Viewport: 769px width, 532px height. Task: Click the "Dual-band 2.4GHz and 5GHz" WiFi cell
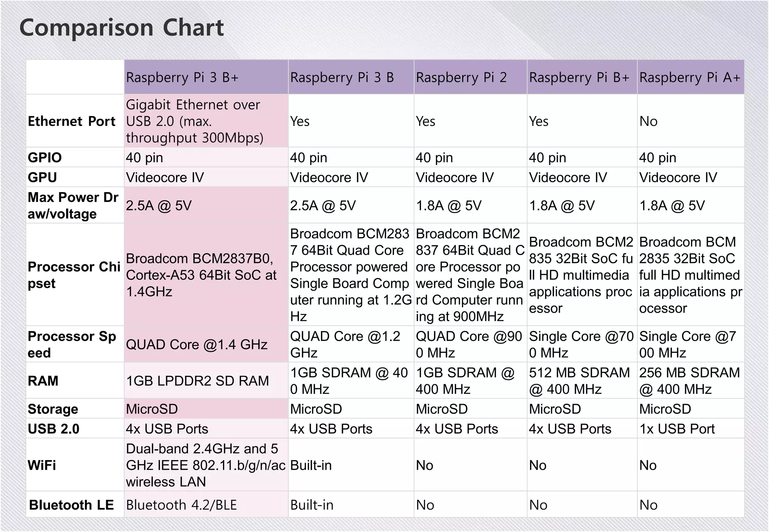click(x=205, y=465)
